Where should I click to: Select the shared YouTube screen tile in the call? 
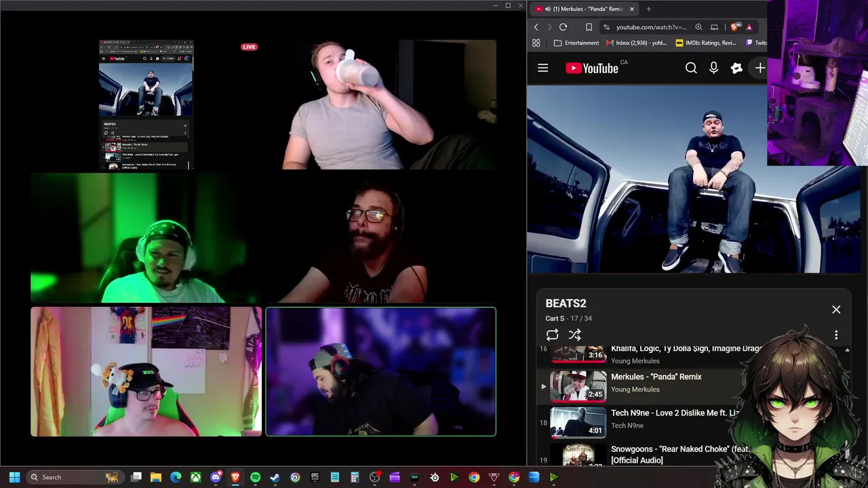(146, 104)
